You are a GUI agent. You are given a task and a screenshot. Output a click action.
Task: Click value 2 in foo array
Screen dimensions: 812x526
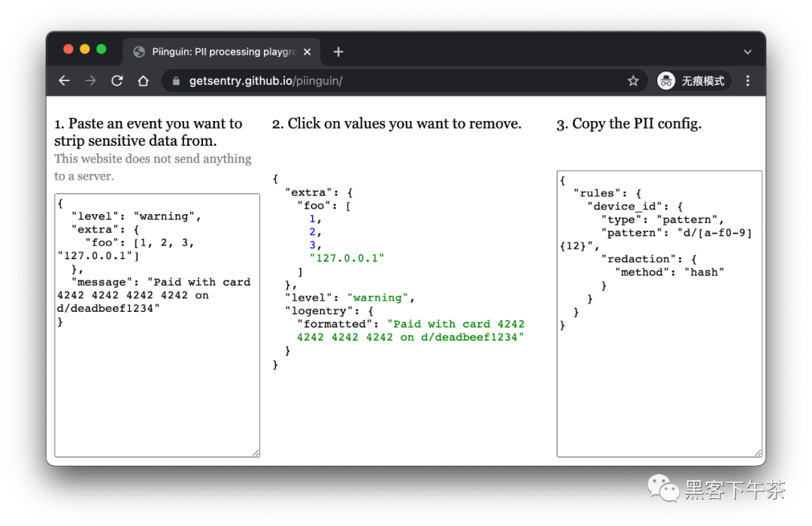(x=312, y=231)
